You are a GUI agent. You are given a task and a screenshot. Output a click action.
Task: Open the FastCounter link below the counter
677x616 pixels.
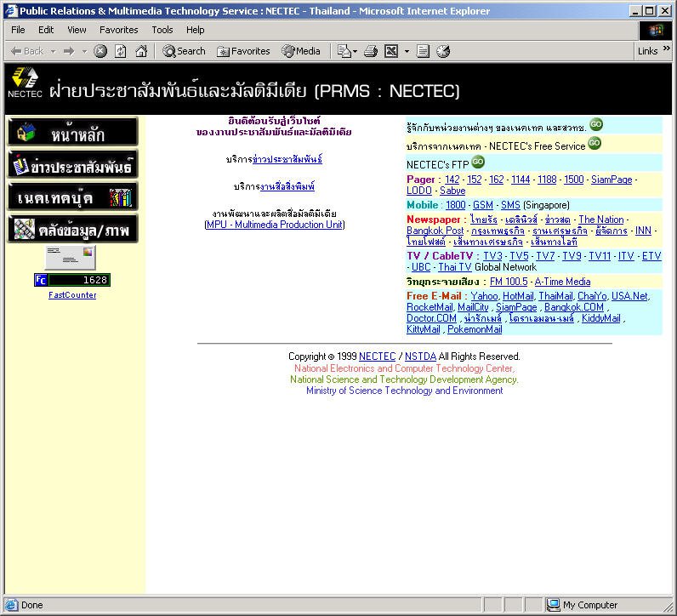tap(72, 295)
